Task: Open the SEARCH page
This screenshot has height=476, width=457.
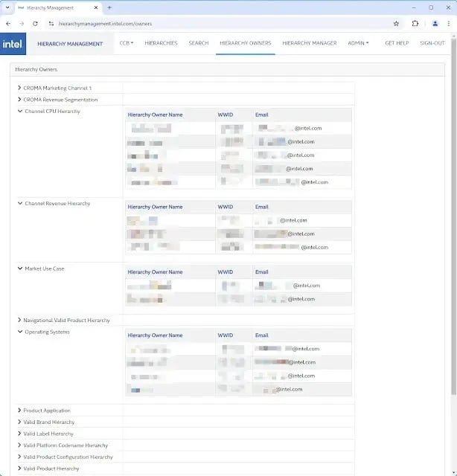Action: point(199,43)
